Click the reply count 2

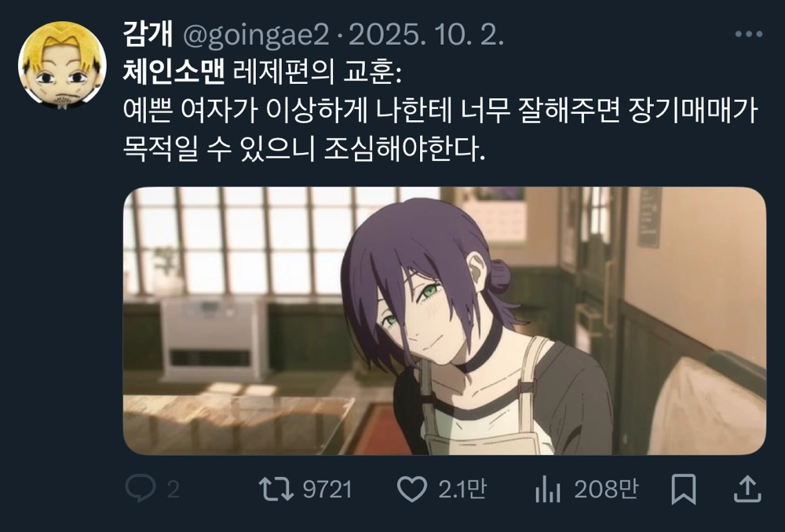tap(173, 489)
